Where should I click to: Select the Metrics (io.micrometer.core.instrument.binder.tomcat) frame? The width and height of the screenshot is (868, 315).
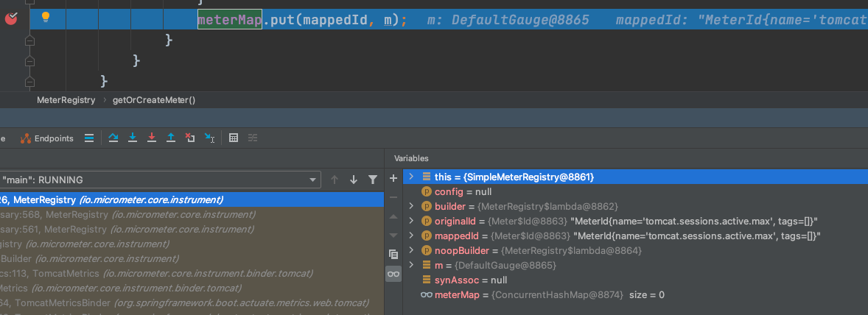[192, 288]
